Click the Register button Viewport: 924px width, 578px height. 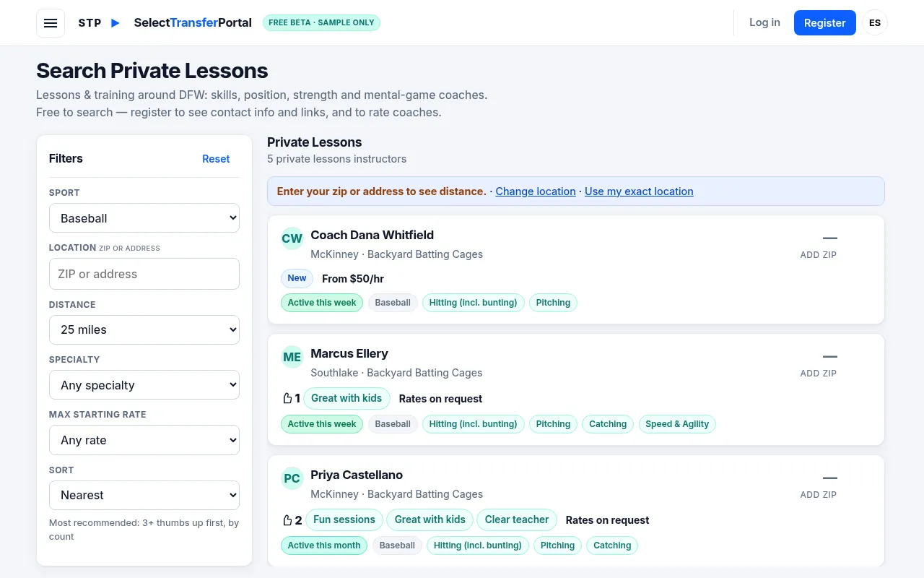click(x=825, y=23)
